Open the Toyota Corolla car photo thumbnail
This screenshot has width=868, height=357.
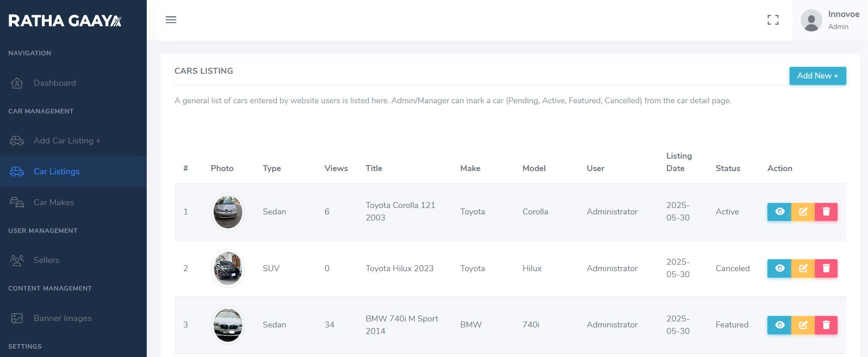pos(227,212)
